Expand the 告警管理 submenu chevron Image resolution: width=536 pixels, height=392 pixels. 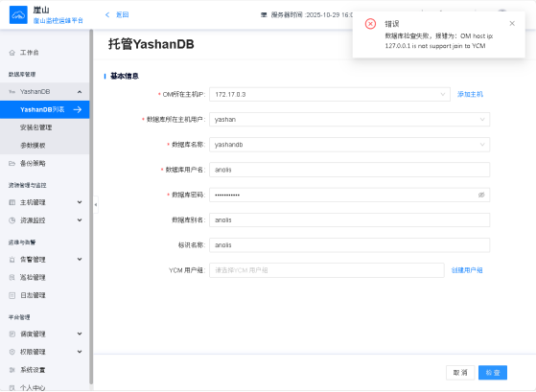point(80,260)
